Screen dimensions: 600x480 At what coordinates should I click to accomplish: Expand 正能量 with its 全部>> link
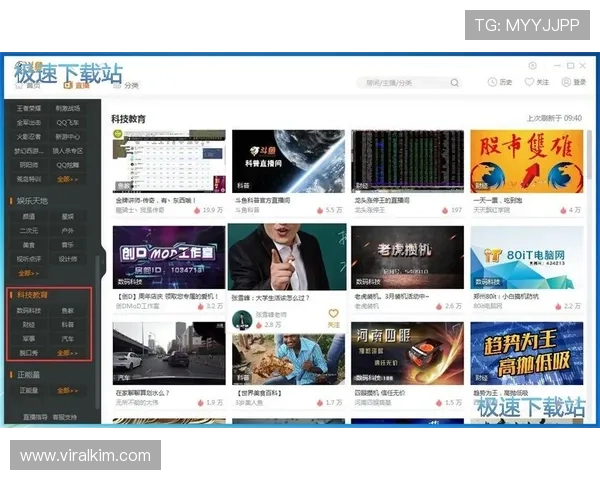click(67, 390)
